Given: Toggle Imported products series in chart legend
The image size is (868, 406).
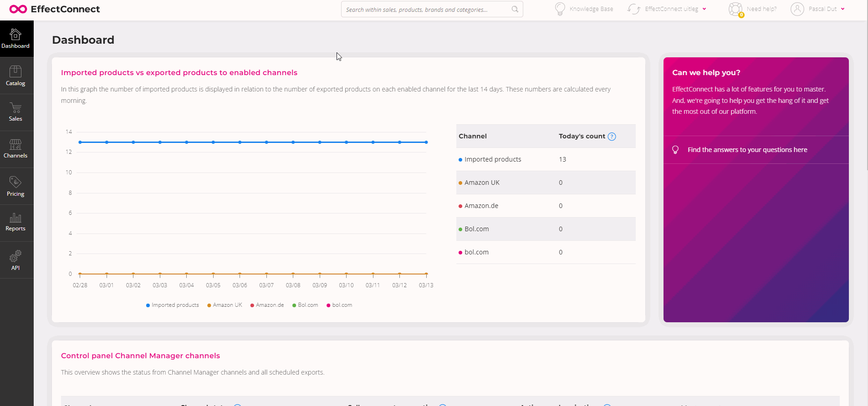Looking at the screenshot, I should (x=173, y=305).
